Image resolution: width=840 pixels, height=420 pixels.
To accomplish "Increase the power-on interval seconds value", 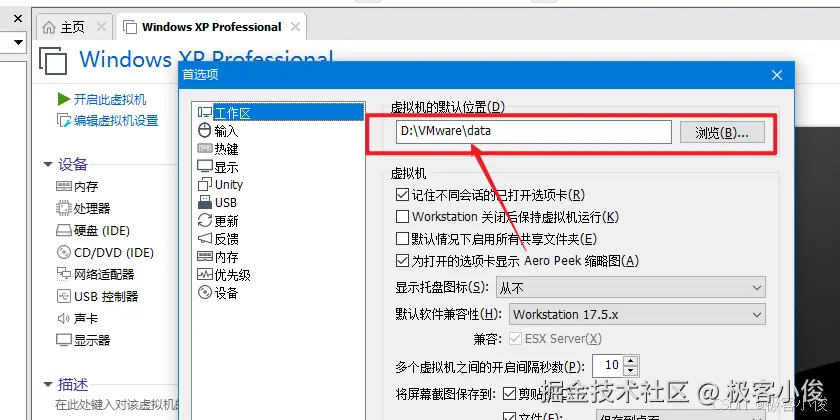I will [x=631, y=361].
